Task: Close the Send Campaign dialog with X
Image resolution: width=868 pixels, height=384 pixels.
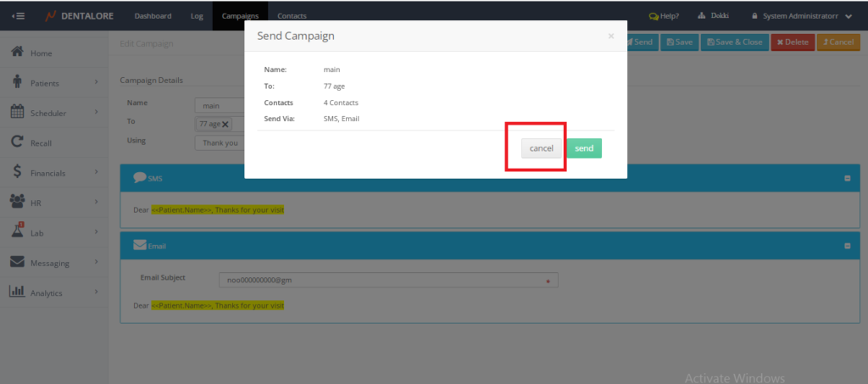Action: coord(611,36)
